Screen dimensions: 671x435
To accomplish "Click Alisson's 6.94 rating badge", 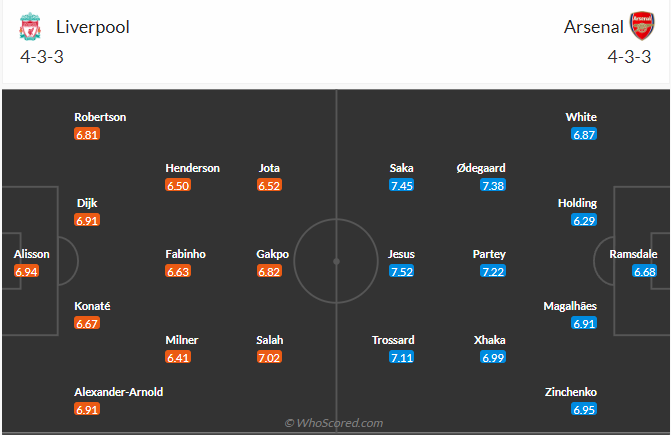I will click(x=27, y=271).
